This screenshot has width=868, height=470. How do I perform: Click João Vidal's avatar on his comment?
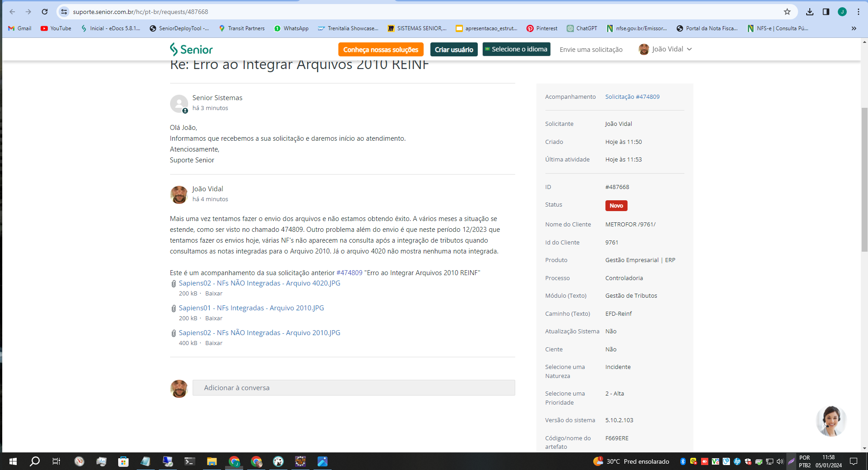179,195
